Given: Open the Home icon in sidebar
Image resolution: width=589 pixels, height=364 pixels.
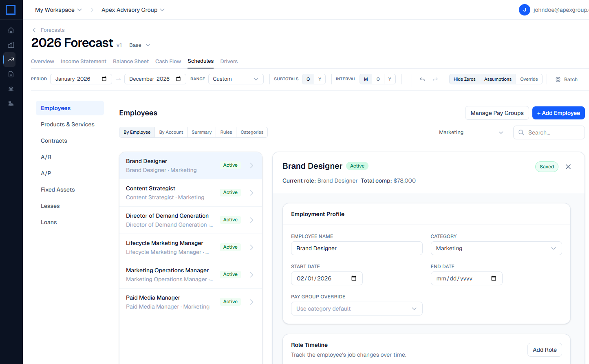Looking at the screenshot, I should point(11,30).
